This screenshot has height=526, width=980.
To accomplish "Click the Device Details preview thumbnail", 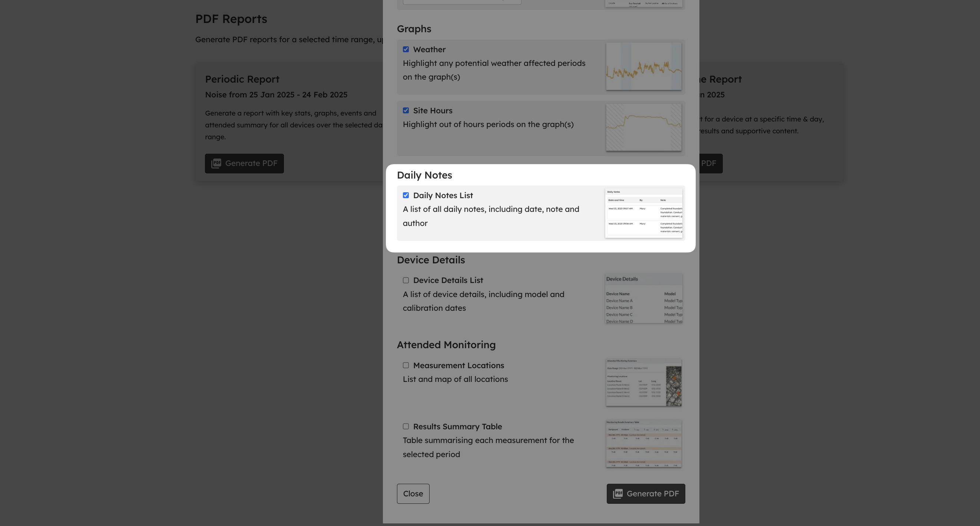I will tap(643, 299).
